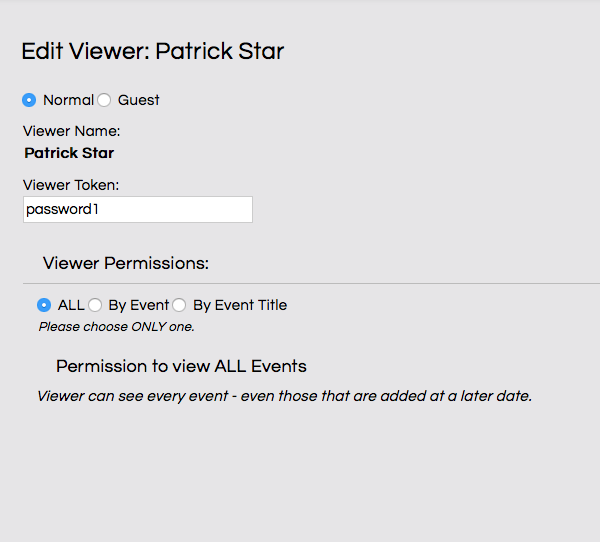This screenshot has height=542, width=600.
Task: Click the By Event label text
Action: click(138, 305)
